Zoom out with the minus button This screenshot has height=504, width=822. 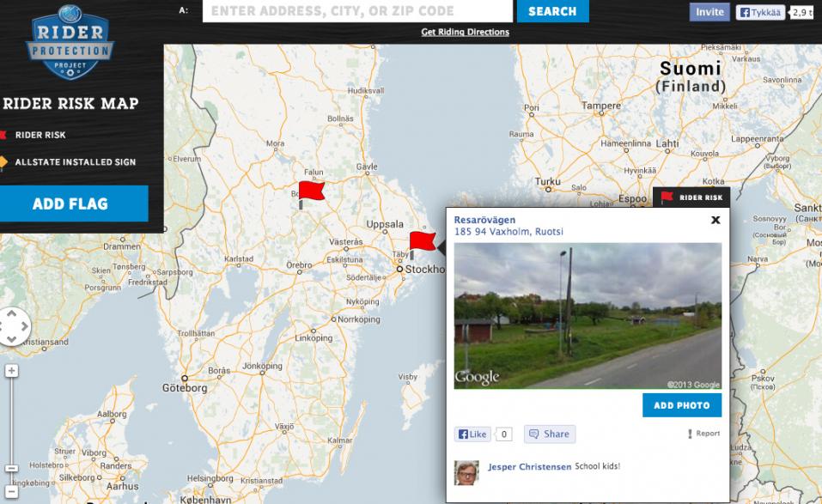point(11,469)
